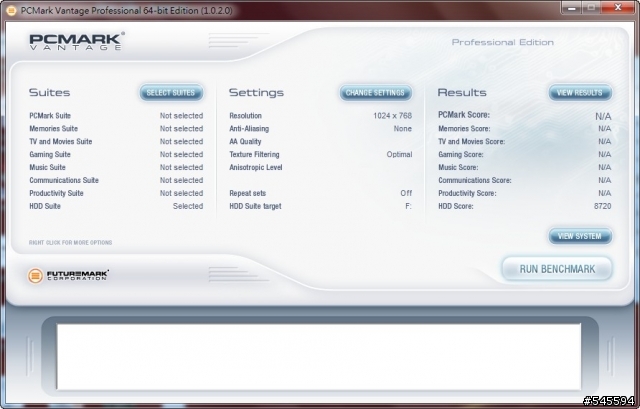Screen dimensions: 640x409
Task: Click the HDD Score value 8720
Action: [x=603, y=206]
